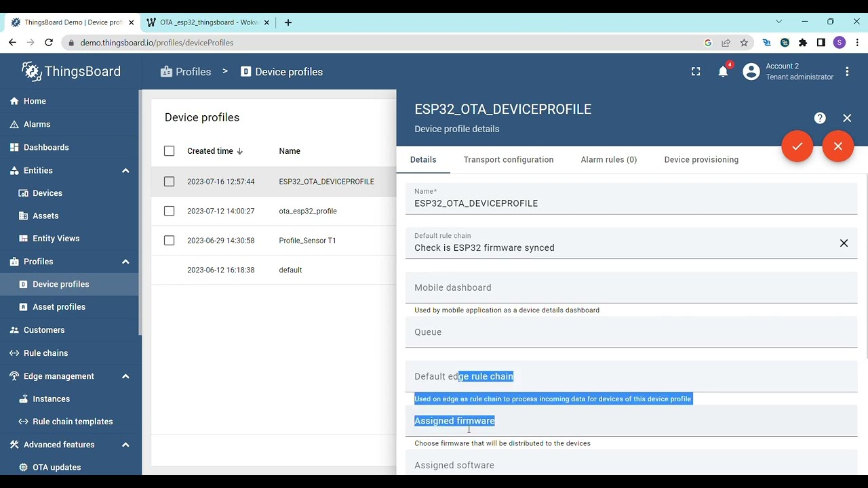Open Rule chain templates
The width and height of the screenshot is (868, 488).
(x=71, y=422)
